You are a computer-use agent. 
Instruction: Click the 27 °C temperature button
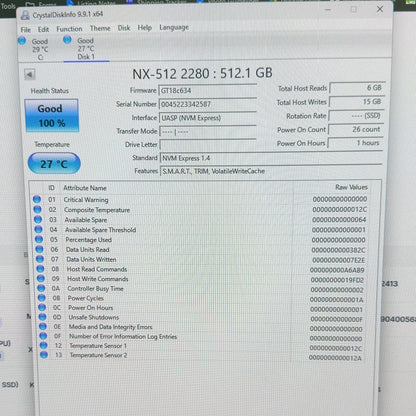54,163
